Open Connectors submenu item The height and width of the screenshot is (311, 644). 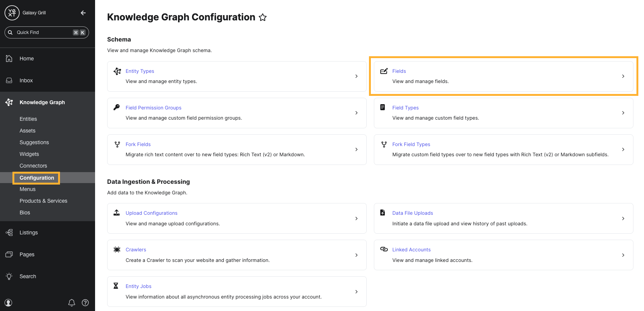pyautogui.click(x=34, y=166)
